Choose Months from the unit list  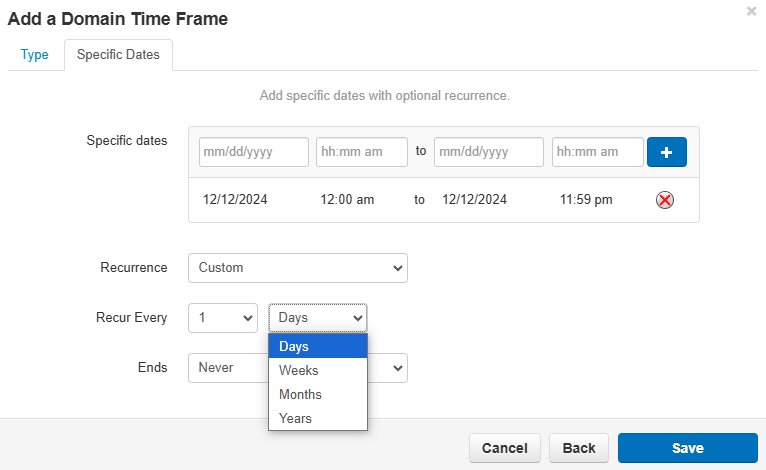(x=318, y=394)
